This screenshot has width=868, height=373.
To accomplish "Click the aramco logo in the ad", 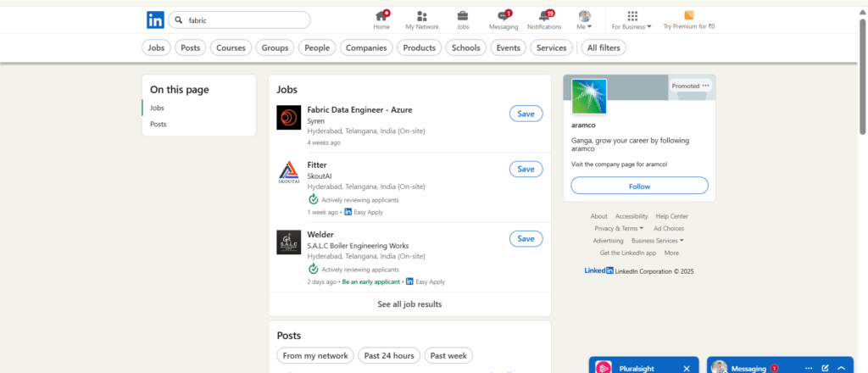I will click(589, 97).
